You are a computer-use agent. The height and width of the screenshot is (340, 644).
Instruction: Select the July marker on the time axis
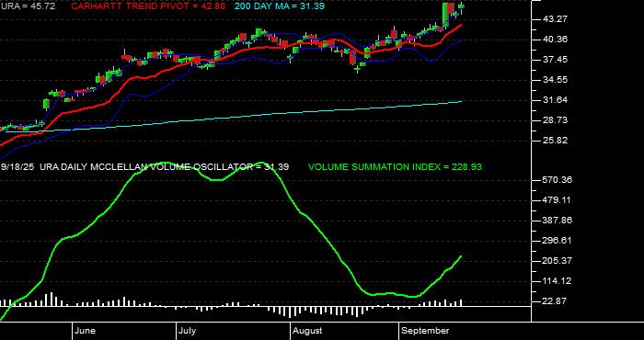pyautogui.click(x=187, y=331)
